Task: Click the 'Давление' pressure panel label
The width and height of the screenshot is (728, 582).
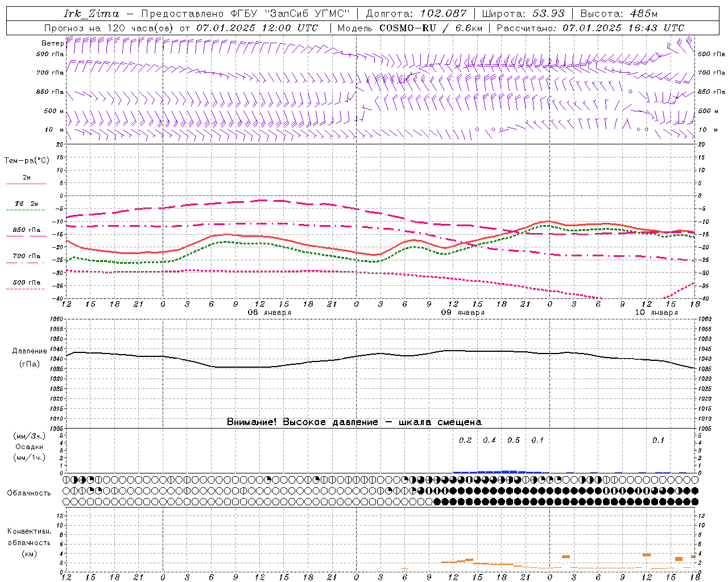Action: pos(30,351)
